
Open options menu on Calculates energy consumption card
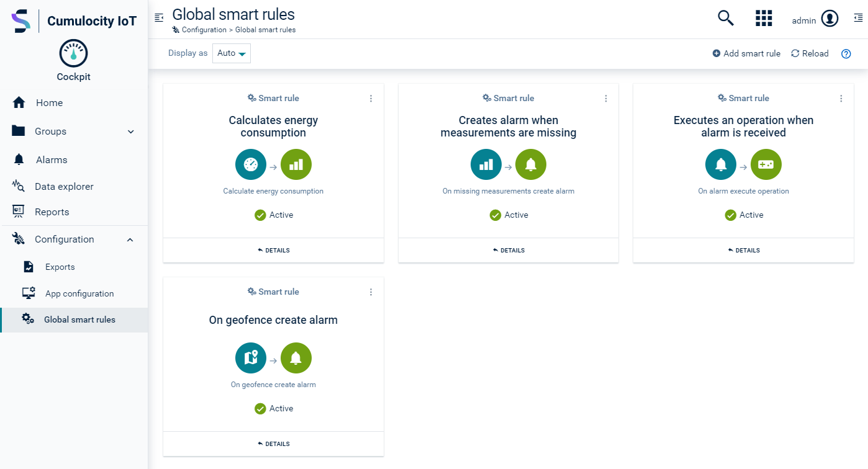pyautogui.click(x=371, y=99)
